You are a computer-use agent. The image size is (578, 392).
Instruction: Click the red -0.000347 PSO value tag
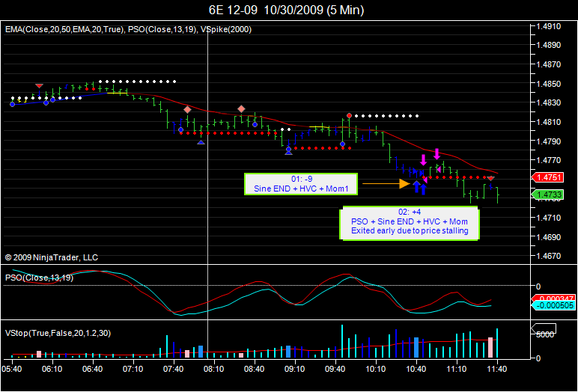coord(556,298)
